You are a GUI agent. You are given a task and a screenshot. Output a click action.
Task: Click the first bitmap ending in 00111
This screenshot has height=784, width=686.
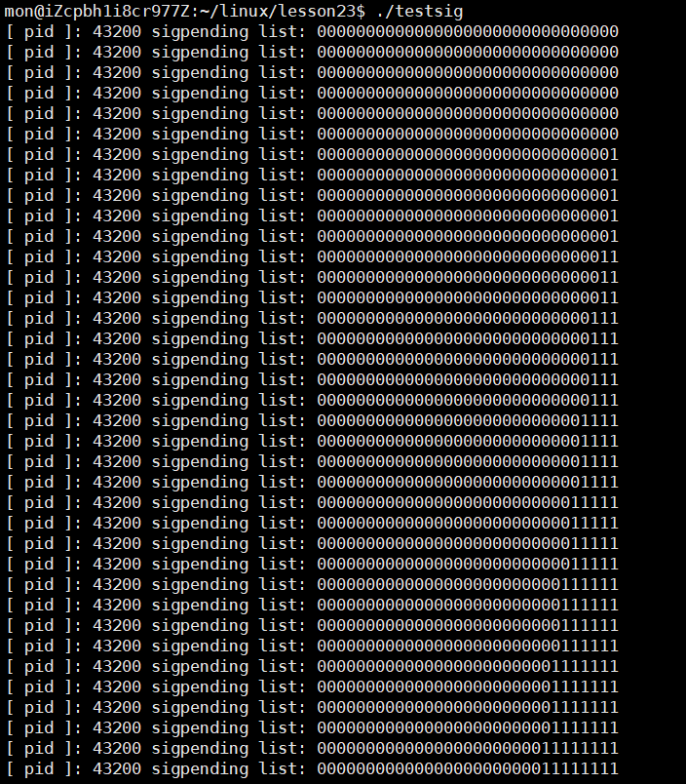tap(468, 319)
